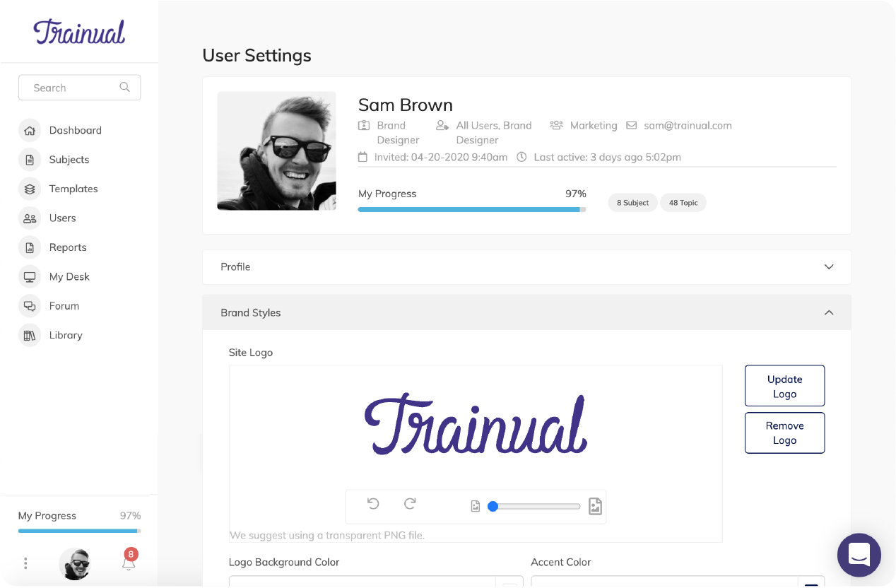Image resolution: width=896 pixels, height=588 pixels.
Task: Click the sidebar My Progress bar
Action: pyautogui.click(x=79, y=531)
